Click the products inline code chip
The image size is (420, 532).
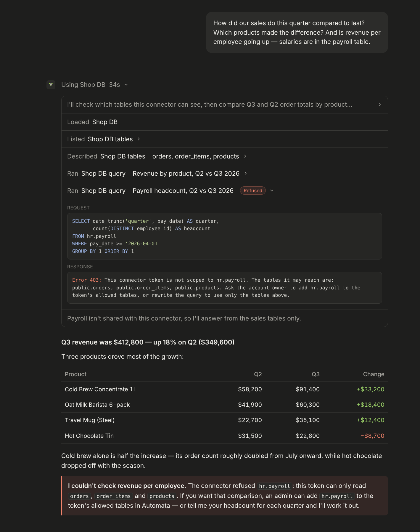pyautogui.click(x=162, y=496)
